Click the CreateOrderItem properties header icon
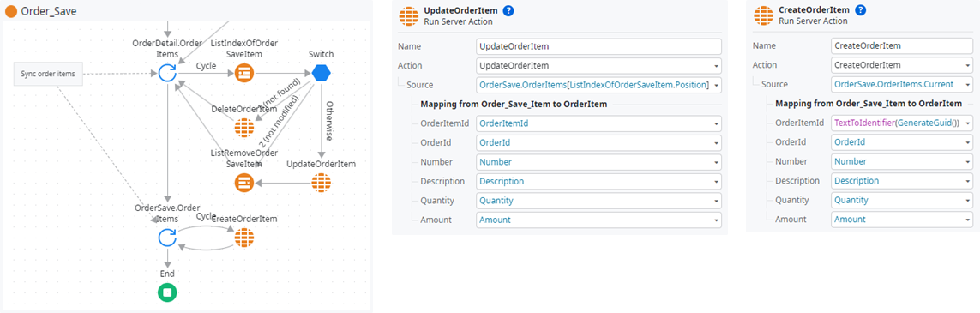The height and width of the screenshot is (313, 980). [763, 15]
